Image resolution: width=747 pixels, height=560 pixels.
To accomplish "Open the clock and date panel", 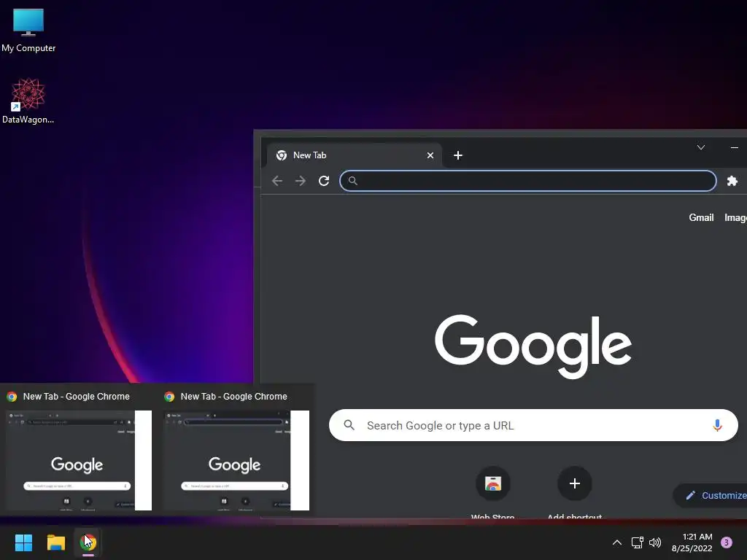I will [692, 542].
